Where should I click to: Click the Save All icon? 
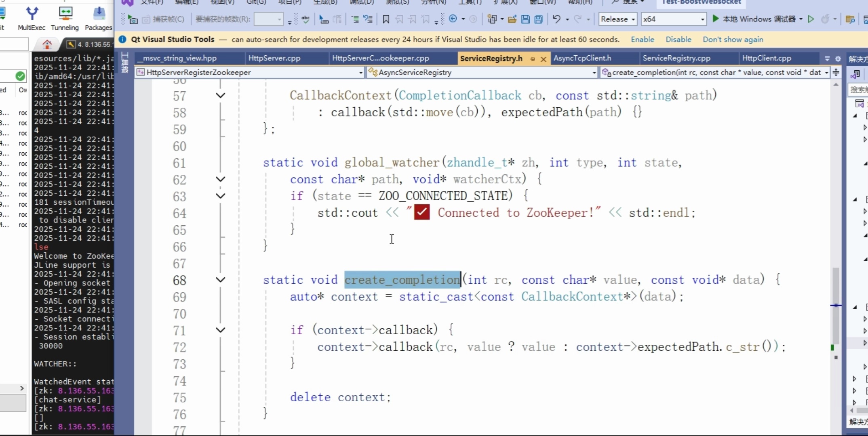(539, 19)
